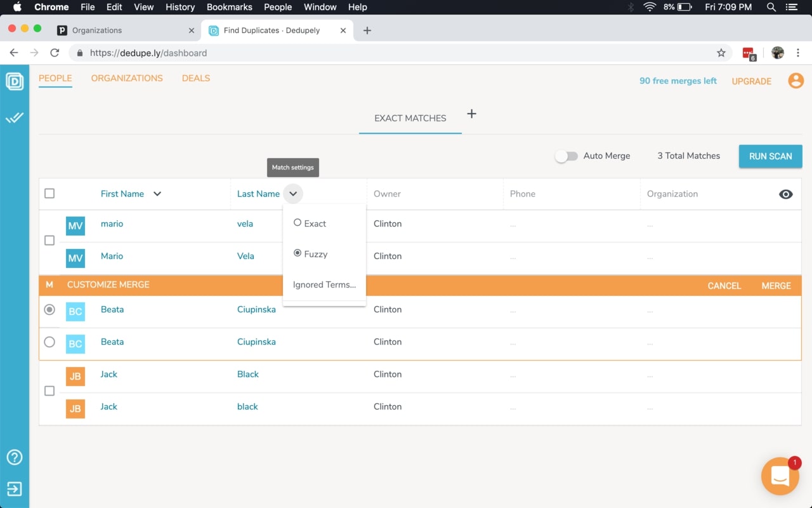The height and width of the screenshot is (508, 812).
Task: Click the BC avatar in second Beata row
Action: [x=75, y=344]
